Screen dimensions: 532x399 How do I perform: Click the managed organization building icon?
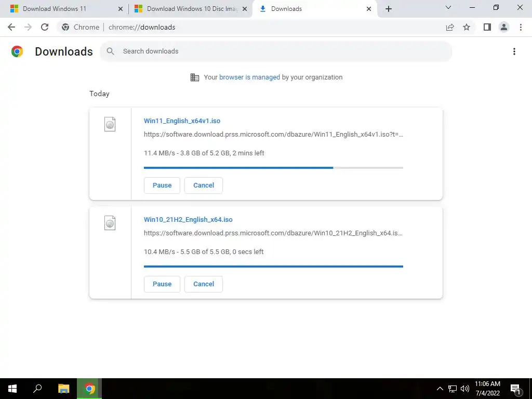tap(195, 77)
